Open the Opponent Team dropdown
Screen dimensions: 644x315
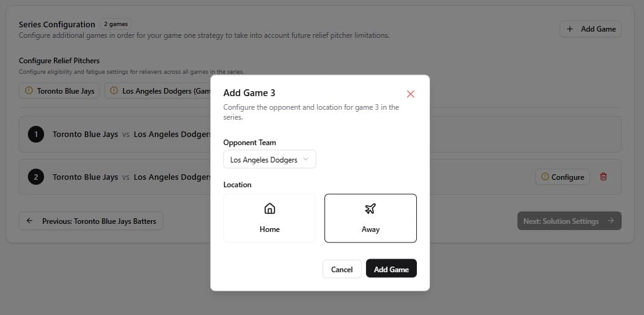coord(269,159)
